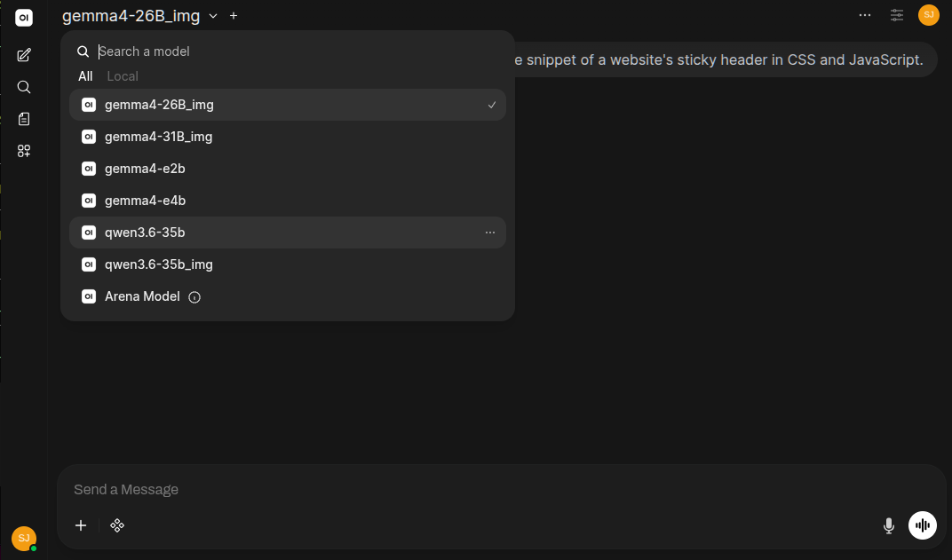Open the three-dot menu for qwen3.6-35b
This screenshot has width=952, height=560.
click(x=490, y=233)
